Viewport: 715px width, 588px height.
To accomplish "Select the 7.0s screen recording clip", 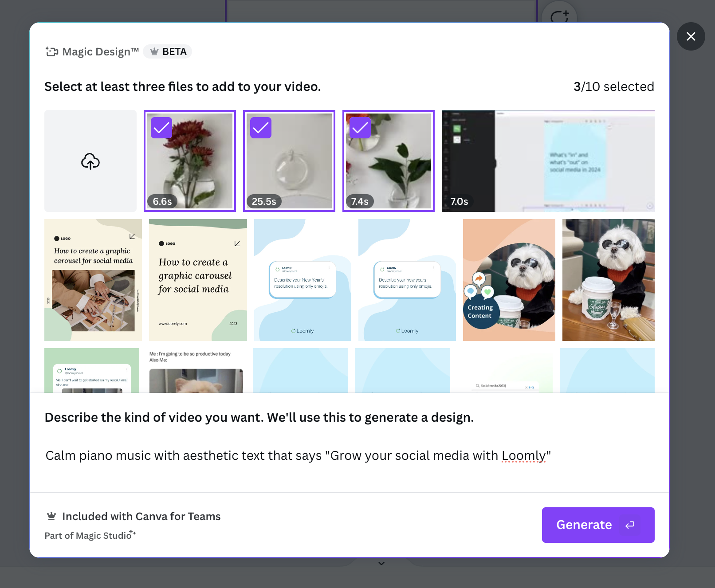I will point(548,161).
